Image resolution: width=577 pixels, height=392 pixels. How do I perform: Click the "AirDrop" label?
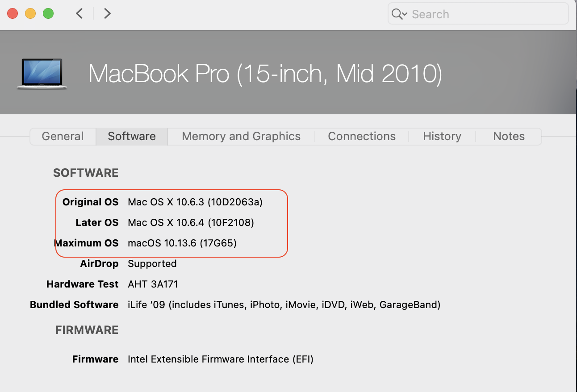(99, 264)
